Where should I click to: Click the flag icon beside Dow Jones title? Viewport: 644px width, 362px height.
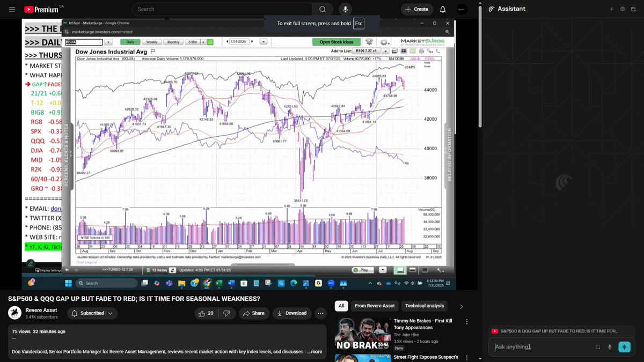click(153, 51)
